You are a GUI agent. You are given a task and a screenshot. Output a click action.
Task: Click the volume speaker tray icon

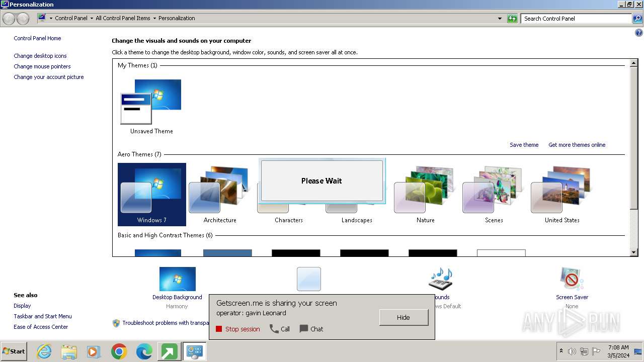coord(572,351)
